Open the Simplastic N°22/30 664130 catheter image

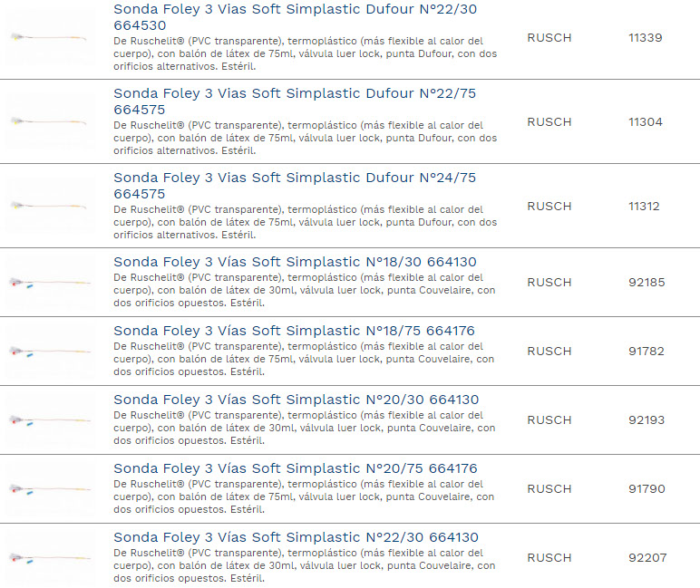(50, 557)
